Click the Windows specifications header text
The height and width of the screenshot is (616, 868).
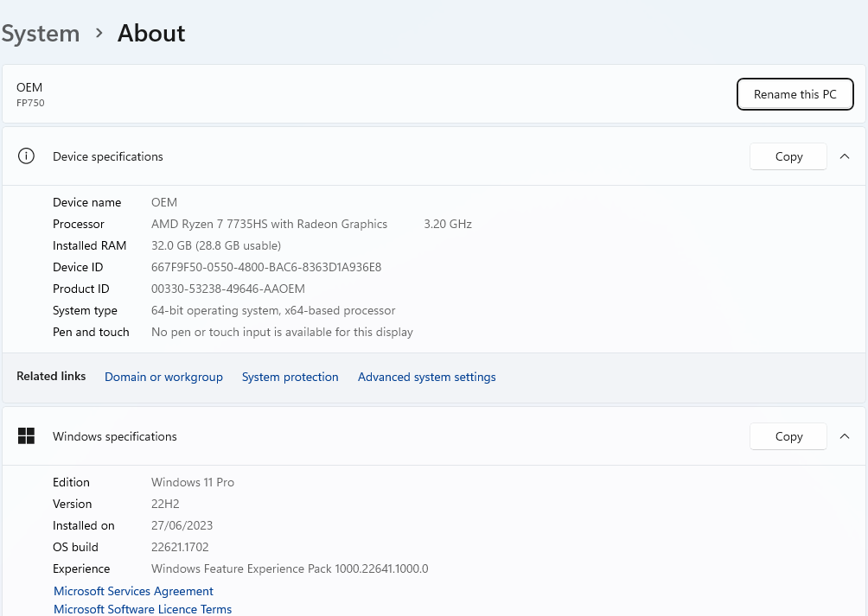pyautogui.click(x=115, y=436)
